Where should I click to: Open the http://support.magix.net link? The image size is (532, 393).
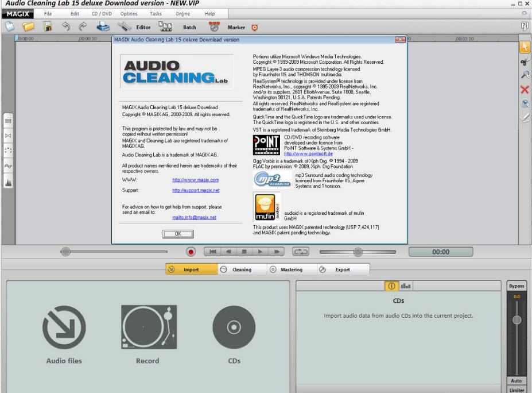click(196, 190)
